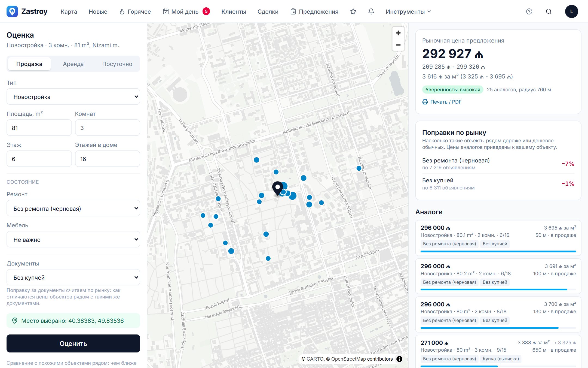Open the analog listing 130 м away
The height and width of the screenshot is (368, 588).
(x=498, y=314)
